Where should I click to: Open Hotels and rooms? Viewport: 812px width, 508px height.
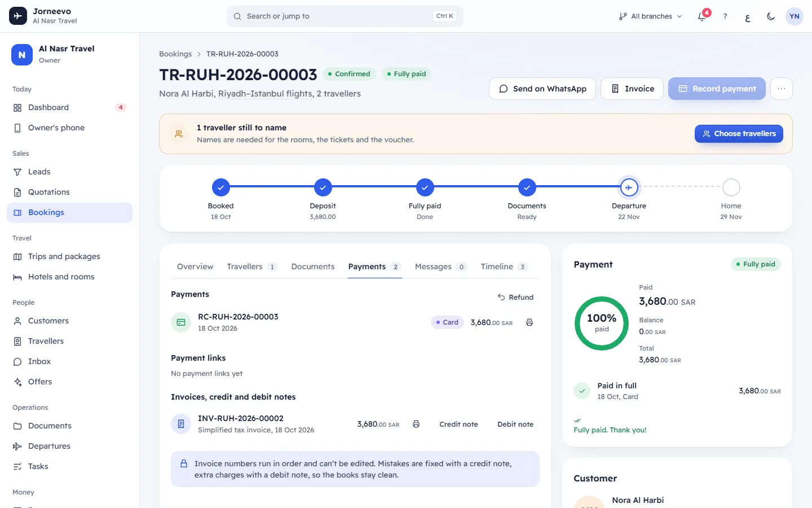pos(69,277)
